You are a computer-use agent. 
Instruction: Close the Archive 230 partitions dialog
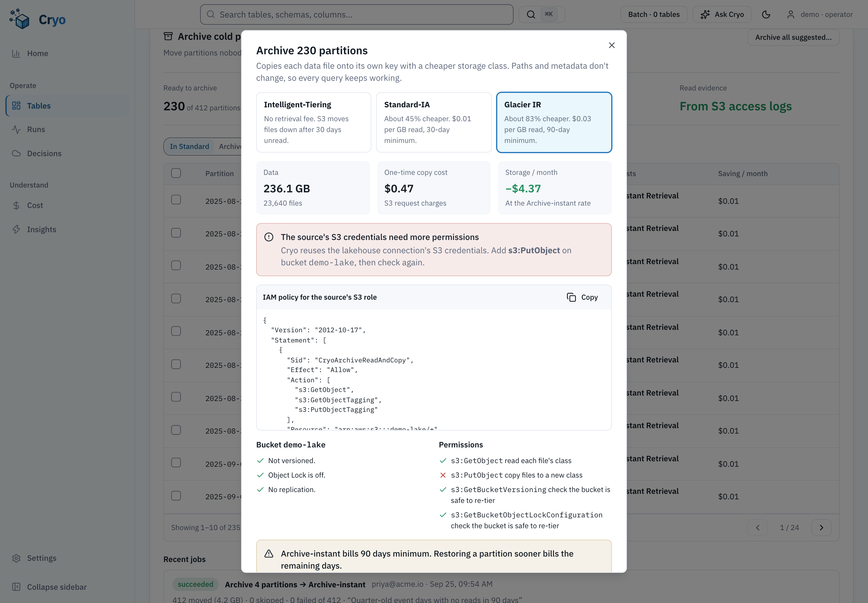(x=612, y=45)
